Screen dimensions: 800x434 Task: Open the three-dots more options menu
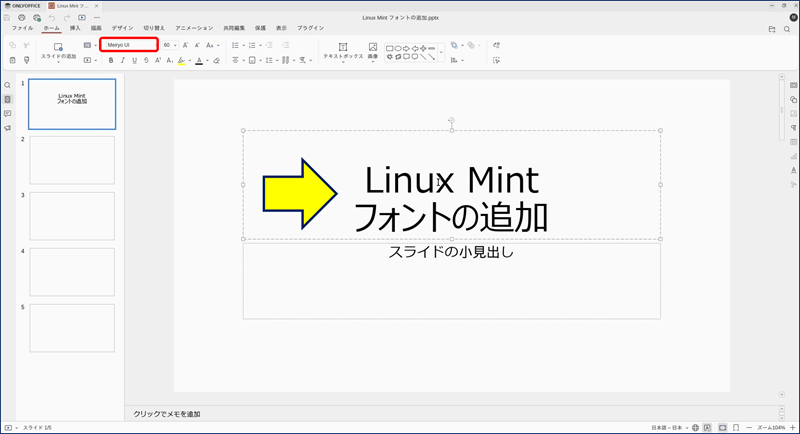pyautogui.click(x=97, y=17)
